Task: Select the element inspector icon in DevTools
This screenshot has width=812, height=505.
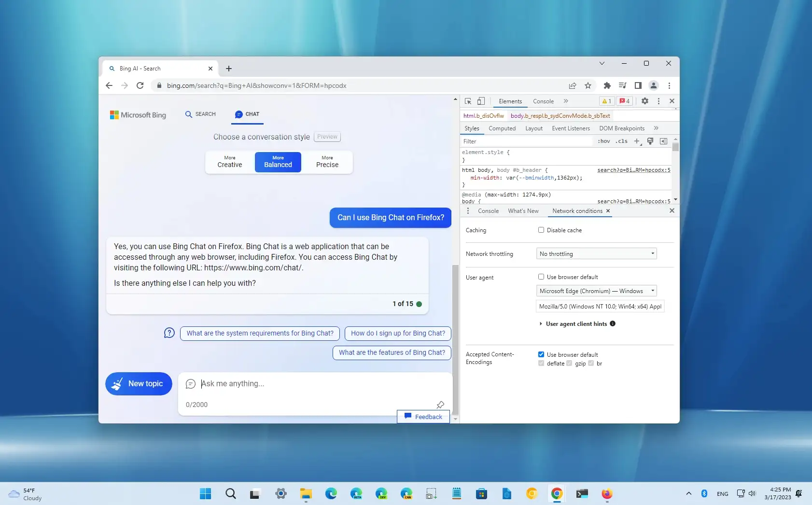Action: 467,101
